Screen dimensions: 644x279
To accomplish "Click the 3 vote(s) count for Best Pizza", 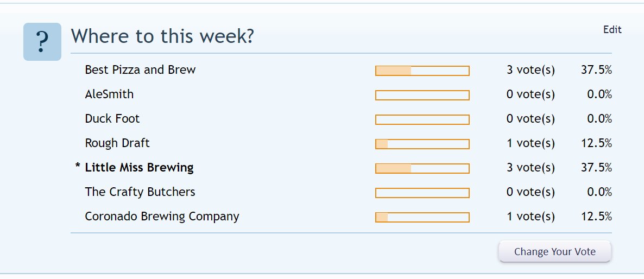I will pyautogui.click(x=531, y=70).
